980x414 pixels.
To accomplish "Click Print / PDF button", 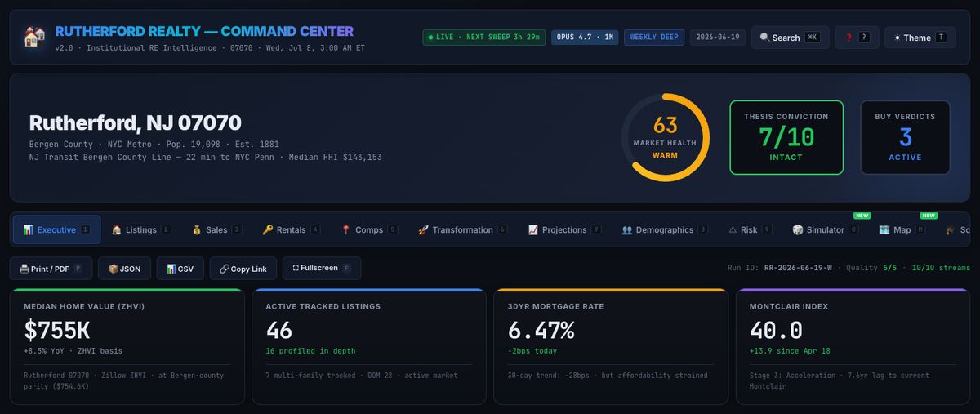I will click(51, 269).
